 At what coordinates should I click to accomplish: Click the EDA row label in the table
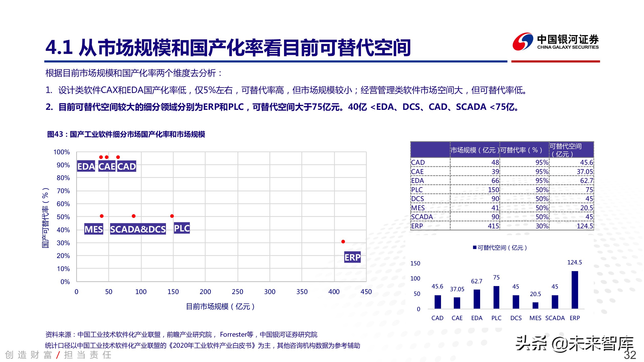click(417, 181)
